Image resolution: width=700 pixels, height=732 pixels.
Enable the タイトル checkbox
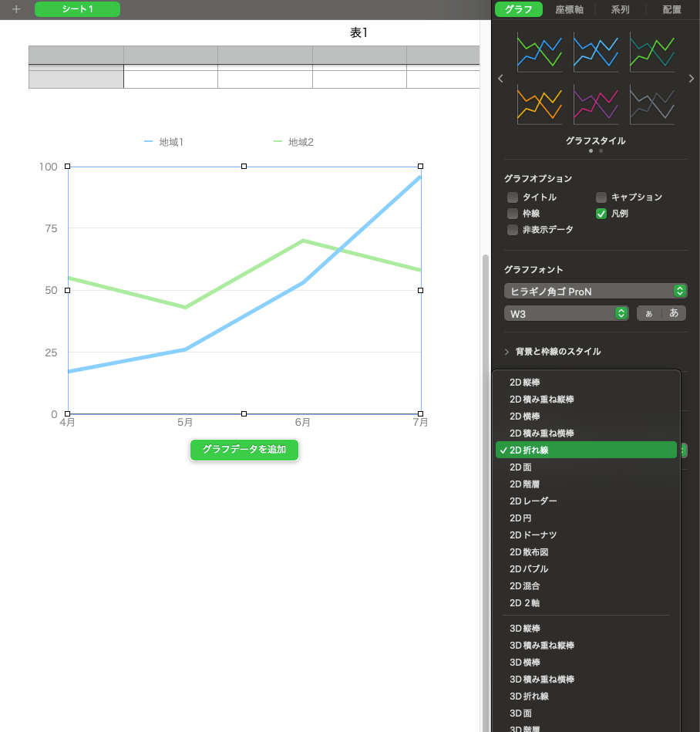click(x=513, y=197)
